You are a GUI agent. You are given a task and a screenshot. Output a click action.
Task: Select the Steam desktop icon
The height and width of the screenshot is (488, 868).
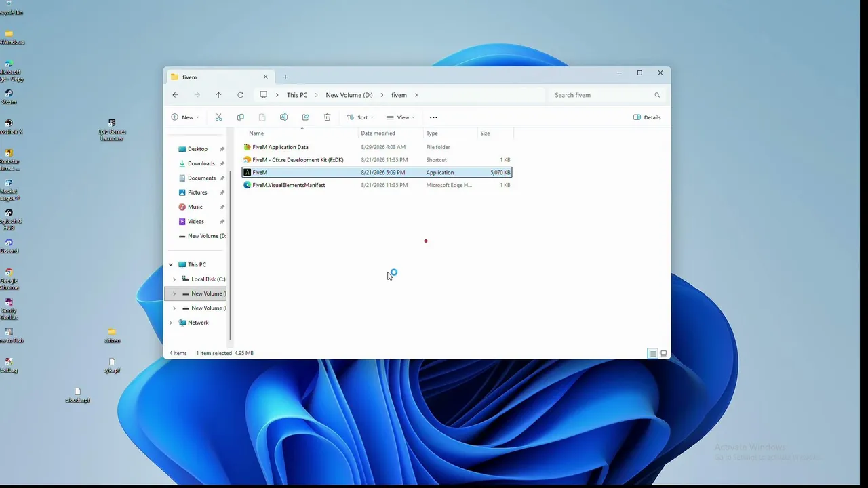click(9, 97)
